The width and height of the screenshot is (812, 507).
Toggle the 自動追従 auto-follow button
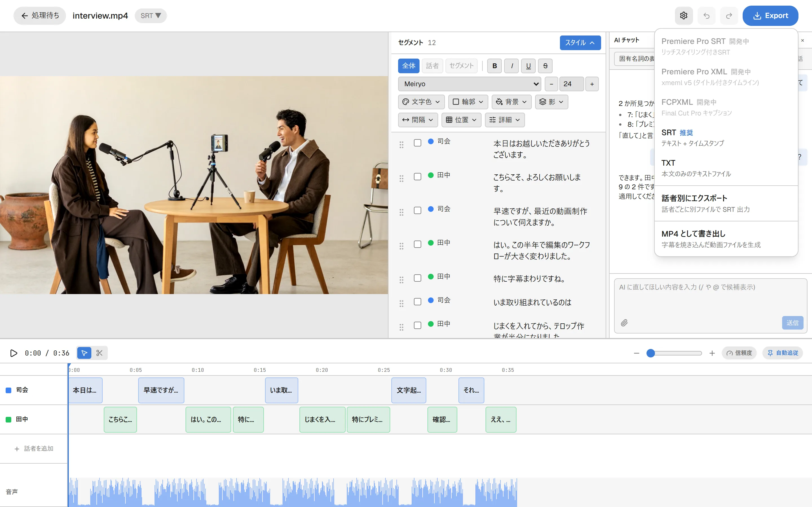coord(782,353)
